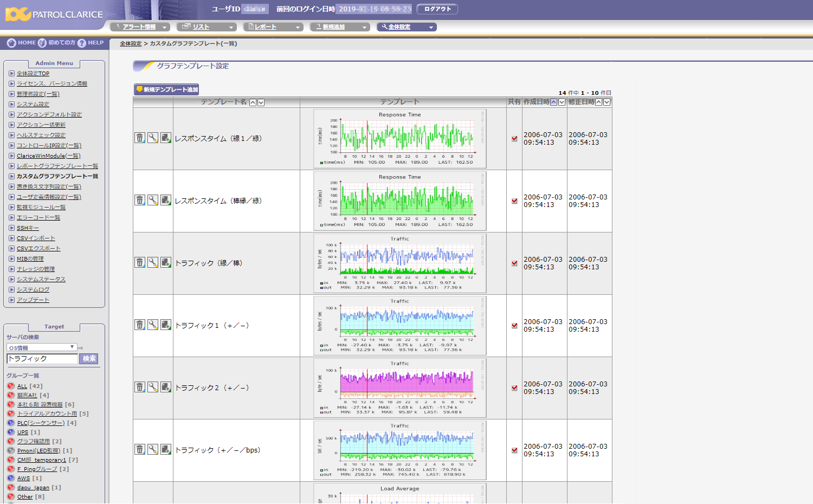Click the 全体設定 breadcrumb link

coord(131,44)
